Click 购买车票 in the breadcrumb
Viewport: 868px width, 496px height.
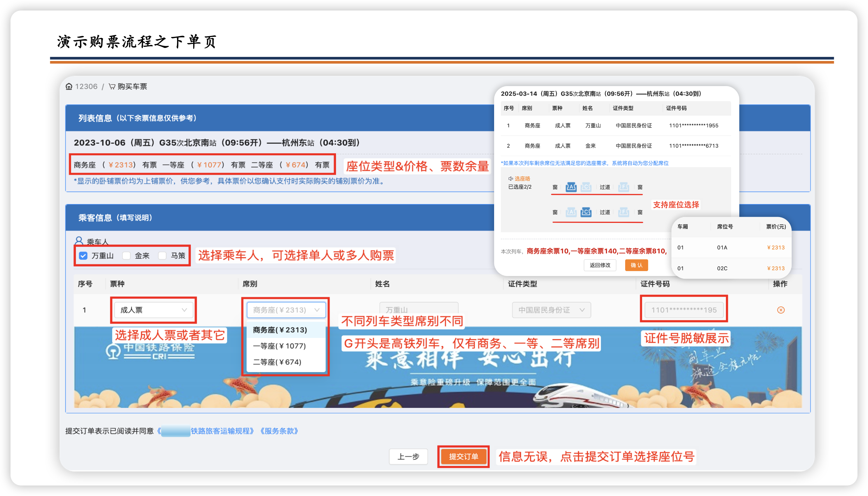pos(132,87)
